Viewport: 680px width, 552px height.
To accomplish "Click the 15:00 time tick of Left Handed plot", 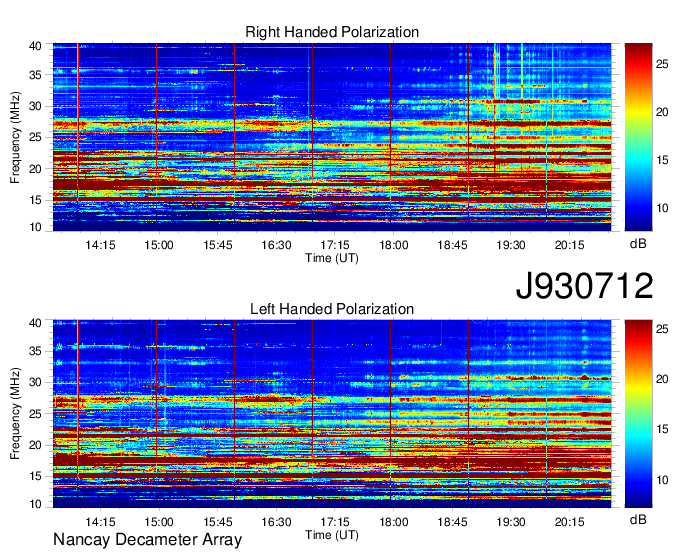I will [159, 521].
